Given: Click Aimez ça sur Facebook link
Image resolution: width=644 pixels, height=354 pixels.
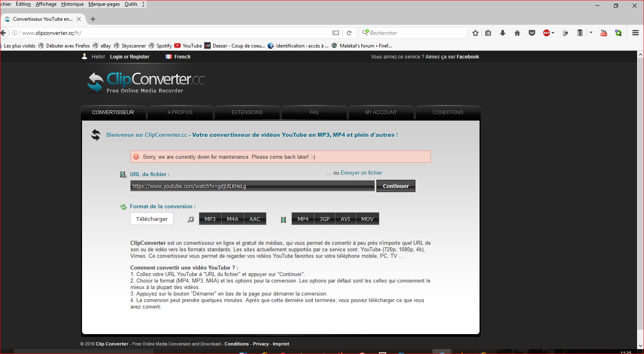Looking at the screenshot, I should point(452,57).
